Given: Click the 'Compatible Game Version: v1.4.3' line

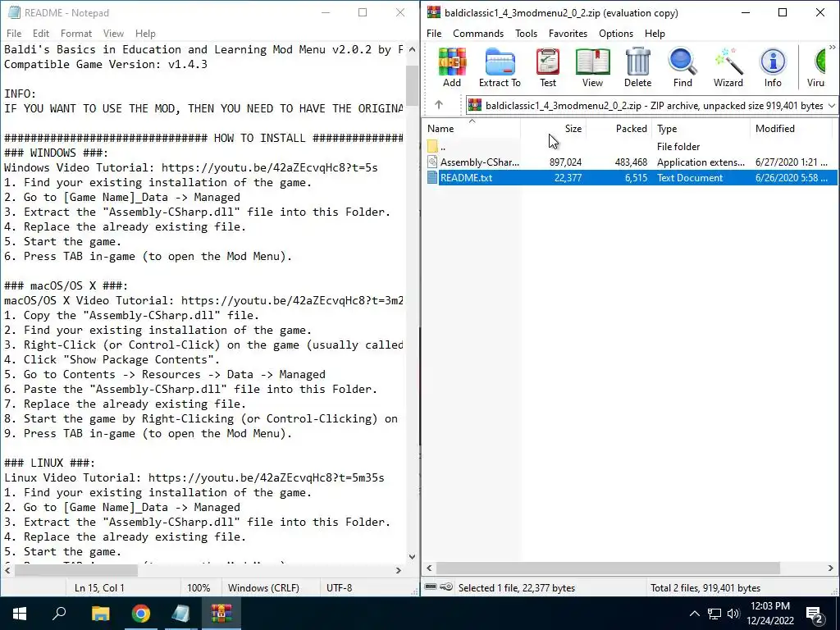Looking at the screenshot, I should coord(106,64).
